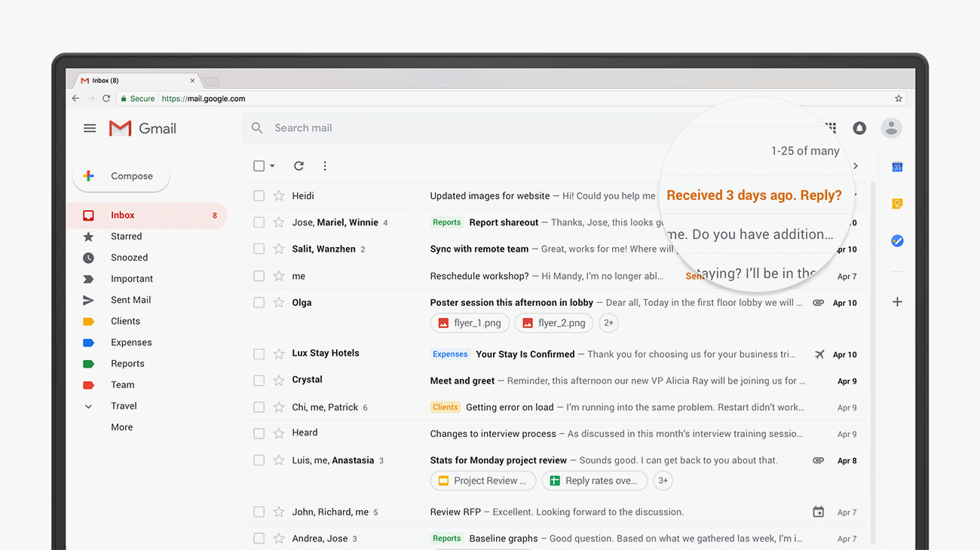This screenshot has height=550, width=980.
Task: Open the flyer_1.png attachment
Action: pyautogui.click(x=470, y=323)
